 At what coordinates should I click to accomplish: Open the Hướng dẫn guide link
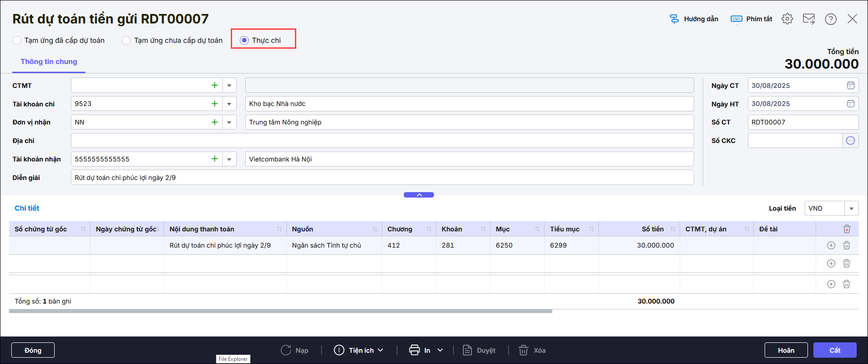[694, 19]
